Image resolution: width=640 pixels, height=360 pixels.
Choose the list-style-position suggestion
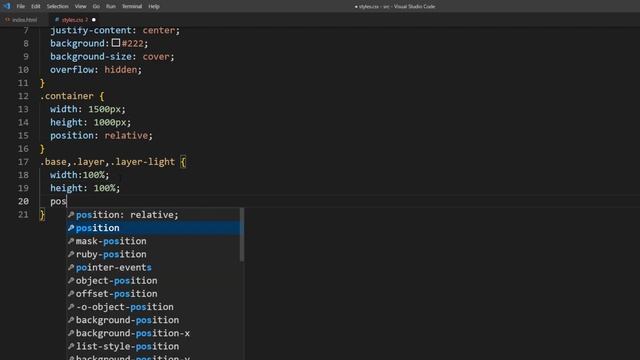point(154,346)
